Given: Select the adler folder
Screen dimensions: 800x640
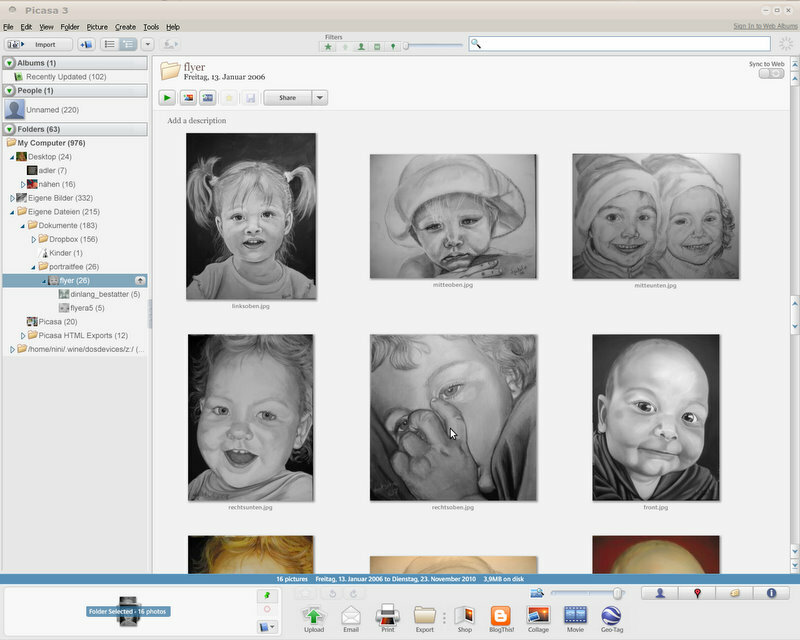Looking at the screenshot, I should (x=46, y=170).
